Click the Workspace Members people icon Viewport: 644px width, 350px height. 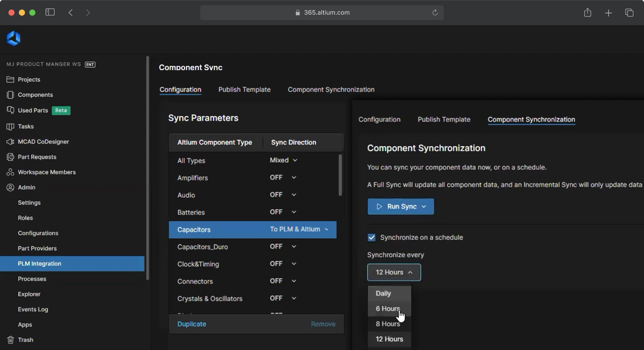tap(10, 172)
